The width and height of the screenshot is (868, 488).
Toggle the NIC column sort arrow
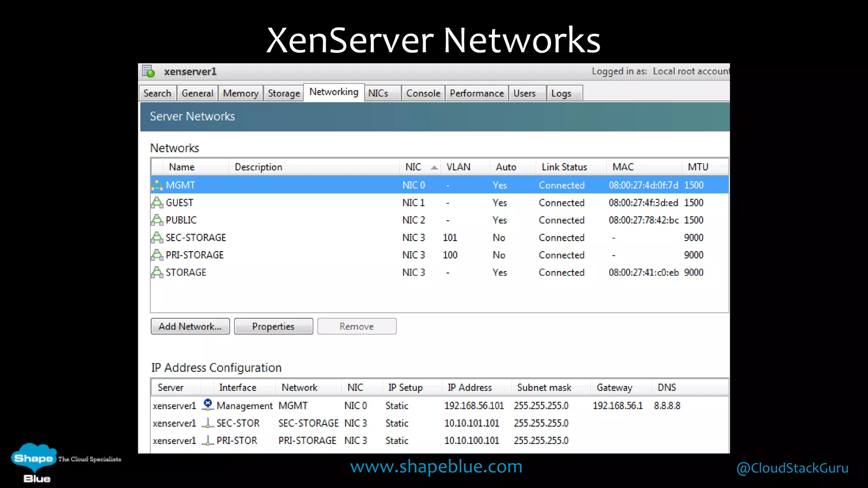click(x=434, y=167)
